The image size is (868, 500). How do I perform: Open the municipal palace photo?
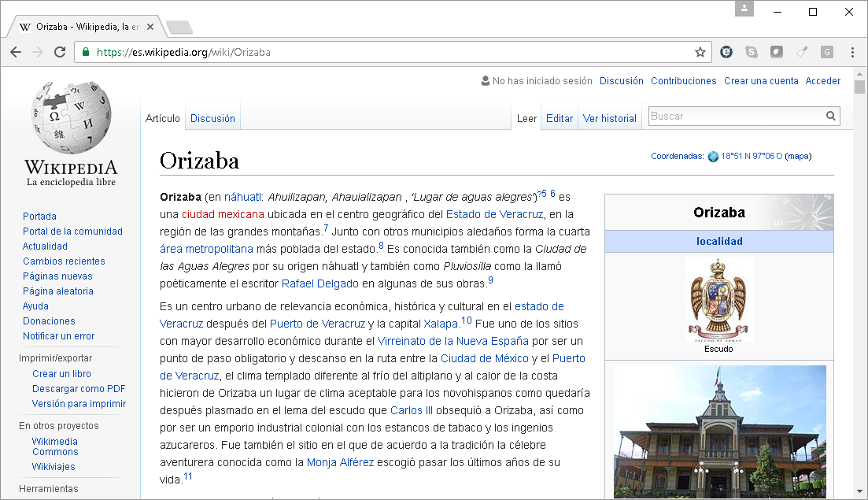coord(719,432)
